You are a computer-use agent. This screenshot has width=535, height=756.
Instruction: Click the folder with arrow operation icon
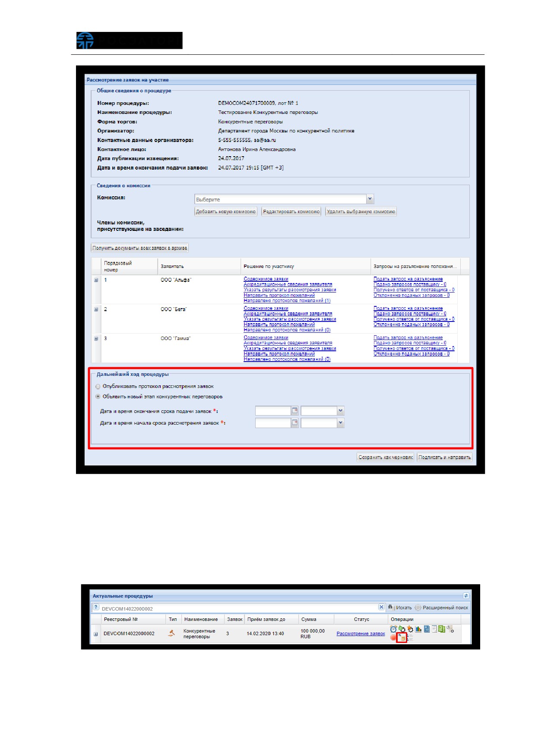tap(402, 637)
